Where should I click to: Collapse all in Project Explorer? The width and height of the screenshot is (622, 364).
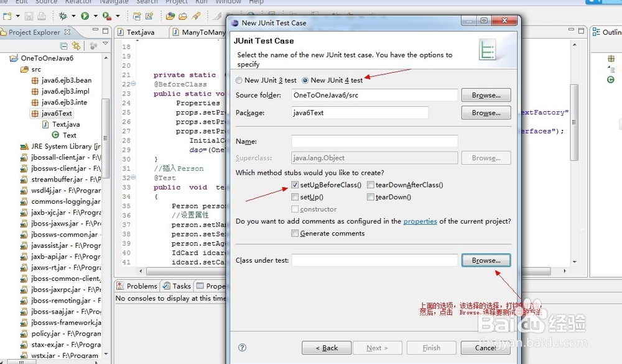click(x=63, y=46)
